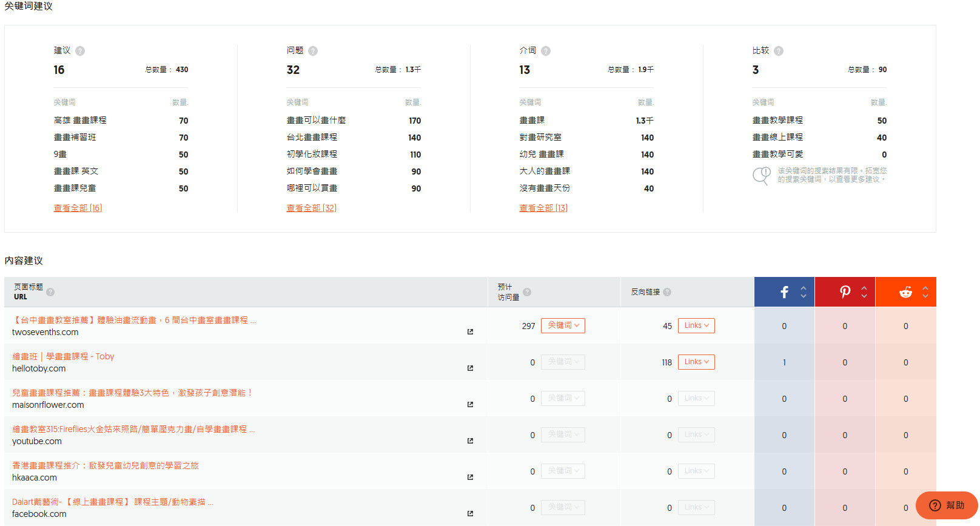Expand the 关键词 dropdown for facebook.com
Viewport: 980px width, 526px height.
563,507
